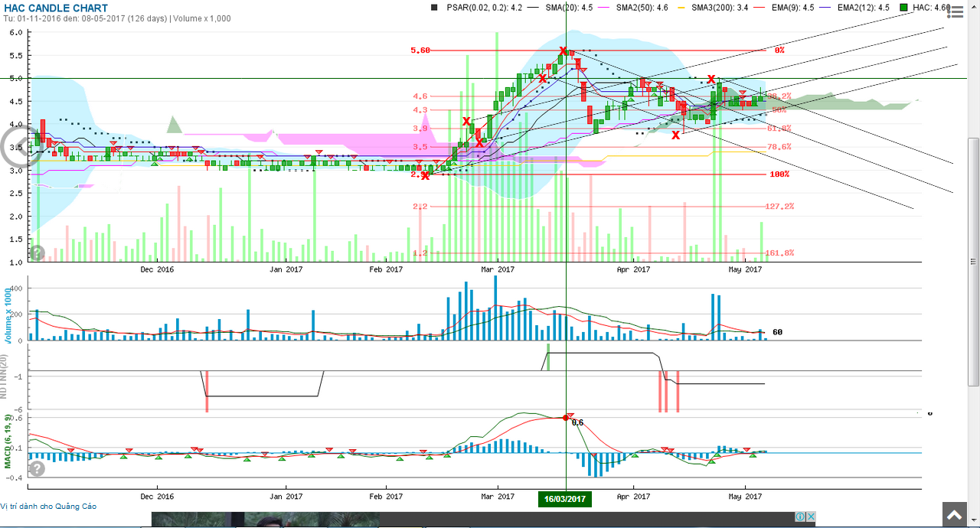
Task: Toggle SMA(20) legend series
Action: (567, 7)
